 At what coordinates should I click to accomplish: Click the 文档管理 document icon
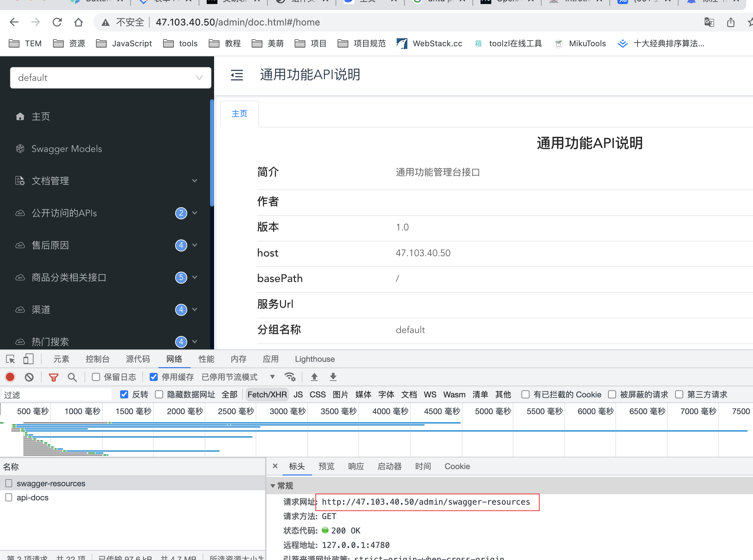click(x=20, y=181)
